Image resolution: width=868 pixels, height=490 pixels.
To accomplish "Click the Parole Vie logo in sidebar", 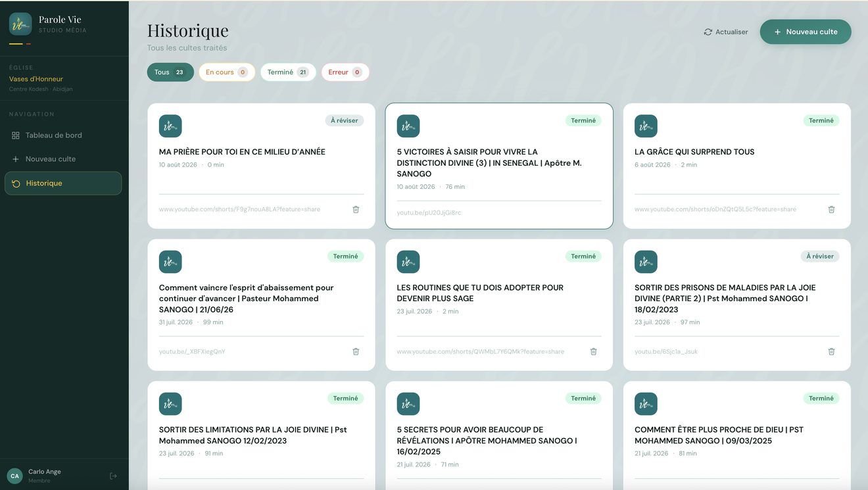I will [x=20, y=24].
